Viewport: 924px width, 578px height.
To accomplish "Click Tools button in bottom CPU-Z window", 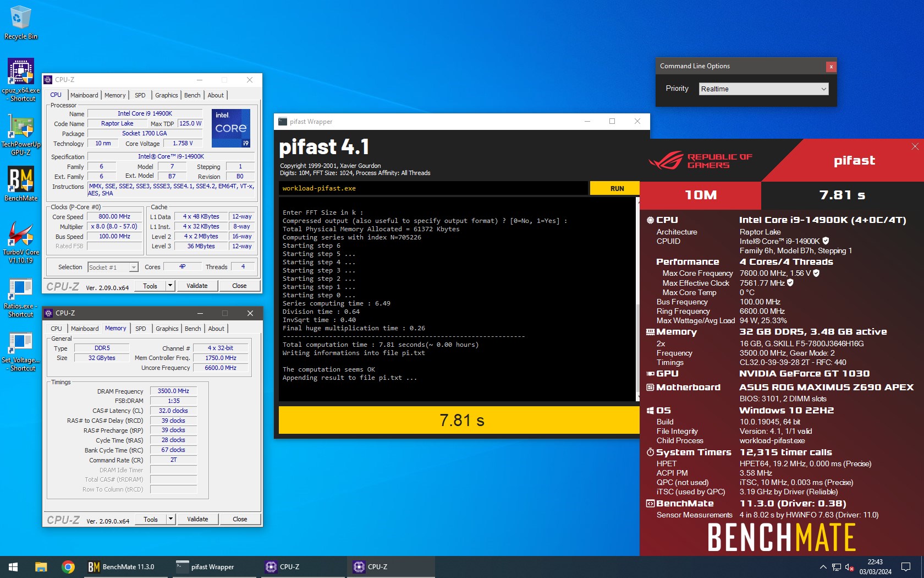I will click(x=151, y=519).
